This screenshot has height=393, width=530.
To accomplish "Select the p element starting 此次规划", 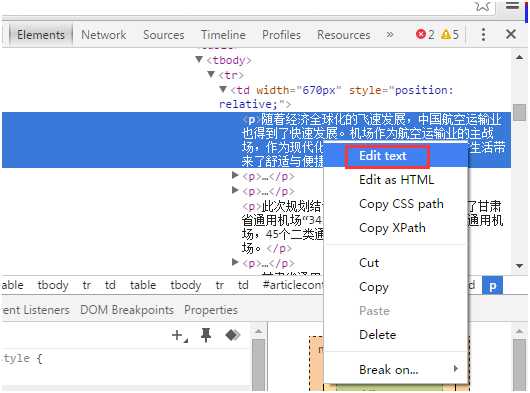I will point(282,227).
